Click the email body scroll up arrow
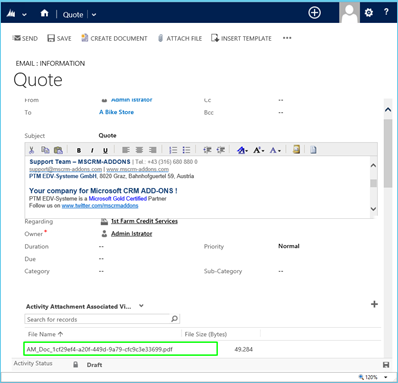 click(x=374, y=165)
